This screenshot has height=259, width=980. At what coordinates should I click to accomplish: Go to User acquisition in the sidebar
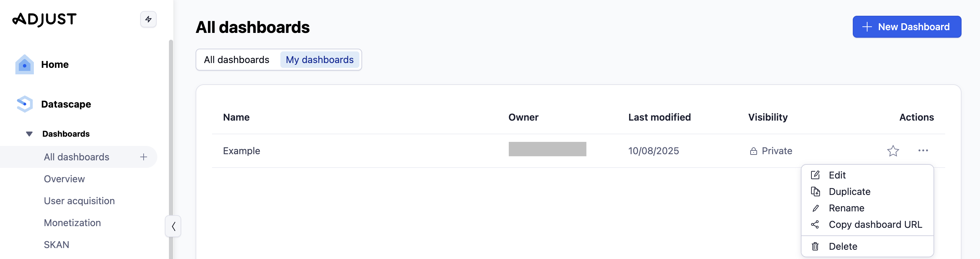click(79, 201)
